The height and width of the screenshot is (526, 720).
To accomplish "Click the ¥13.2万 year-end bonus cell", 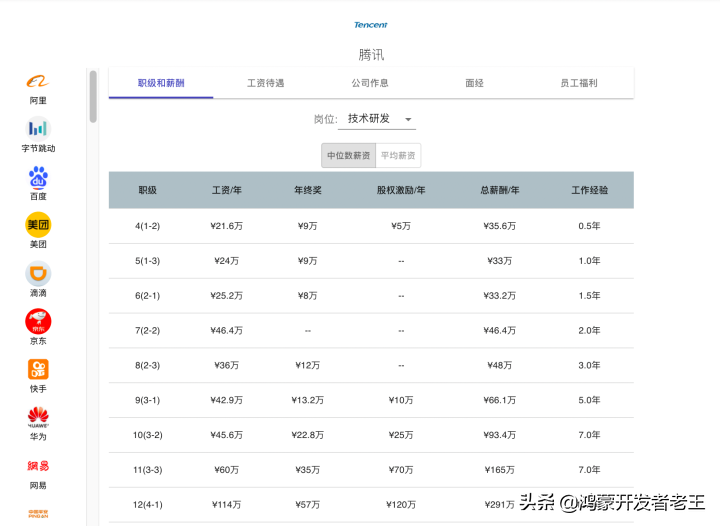I will pyautogui.click(x=308, y=400).
